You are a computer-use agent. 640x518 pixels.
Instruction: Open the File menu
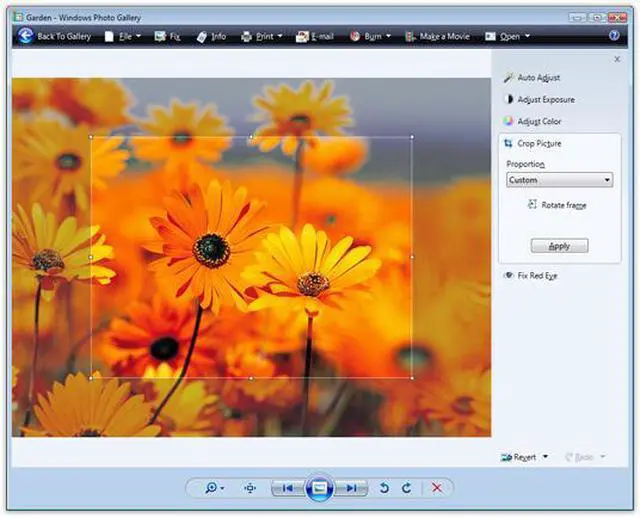(124, 36)
